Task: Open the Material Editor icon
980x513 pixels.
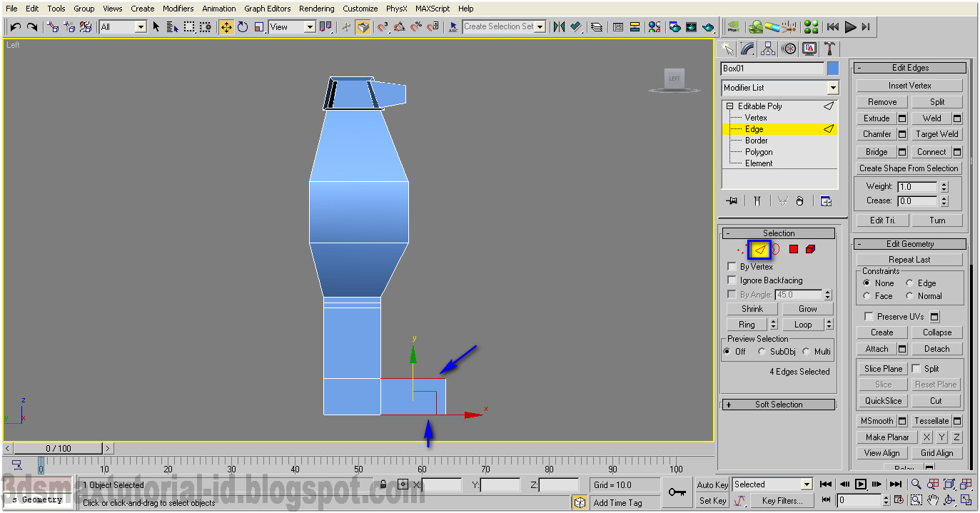Action: tap(654, 26)
